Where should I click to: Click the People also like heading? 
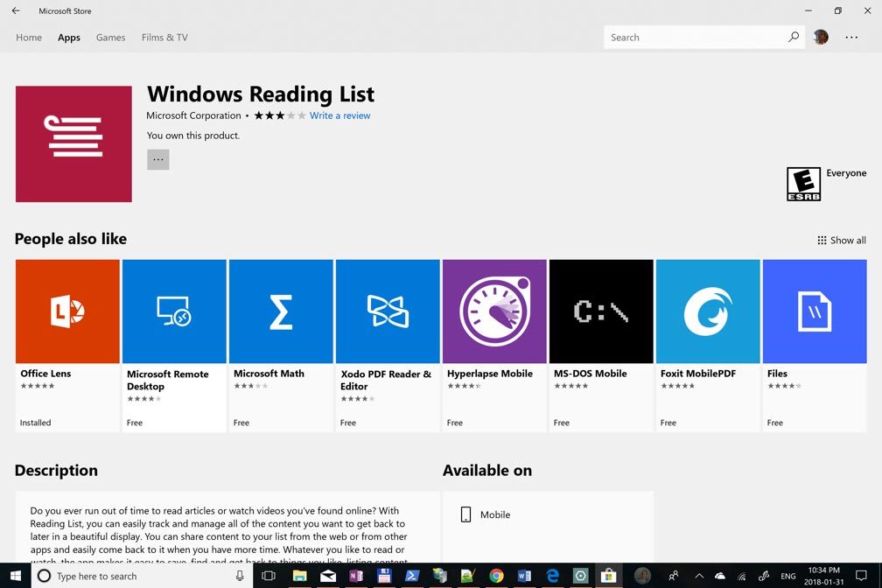(71, 239)
